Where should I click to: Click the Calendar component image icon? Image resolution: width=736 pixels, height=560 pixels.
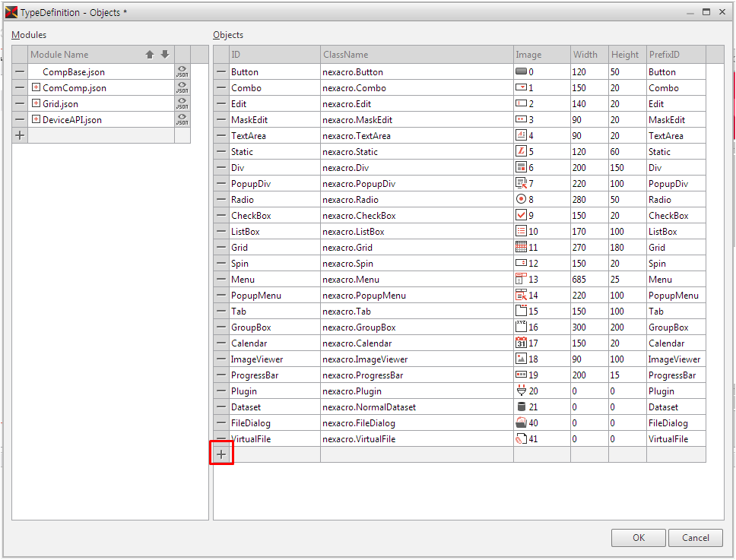click(521, 343)
